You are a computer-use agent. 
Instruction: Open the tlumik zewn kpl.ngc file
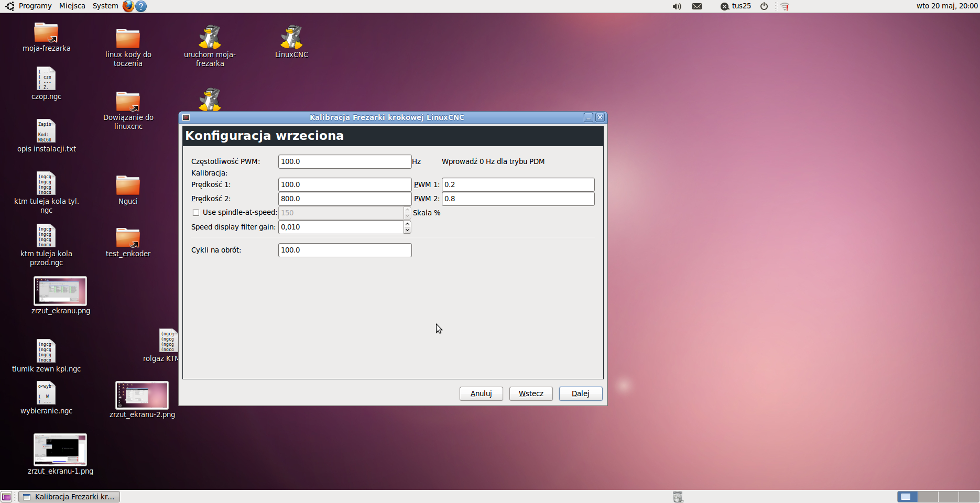pos(46,351)
